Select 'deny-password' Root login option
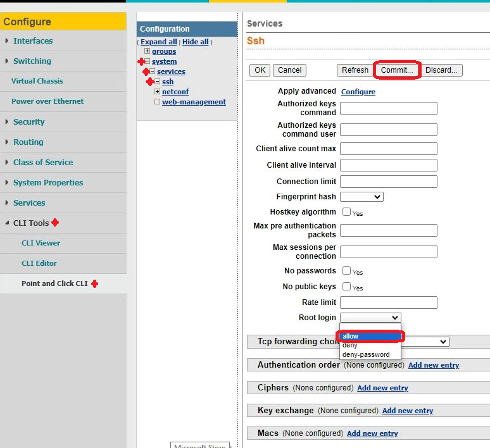Screen dimensions: 490x448 pos(366,354)
